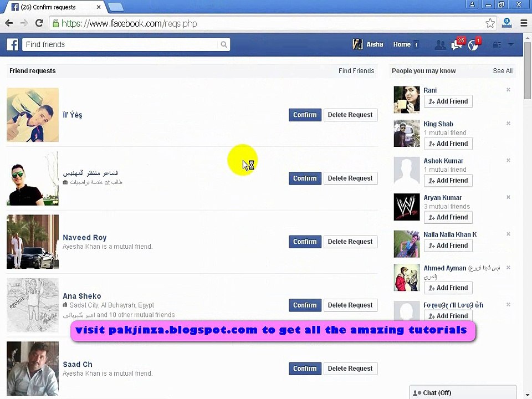The image size is (532, 399).
Task: Click See All for People you may know
Action: (x=503, y=71)
